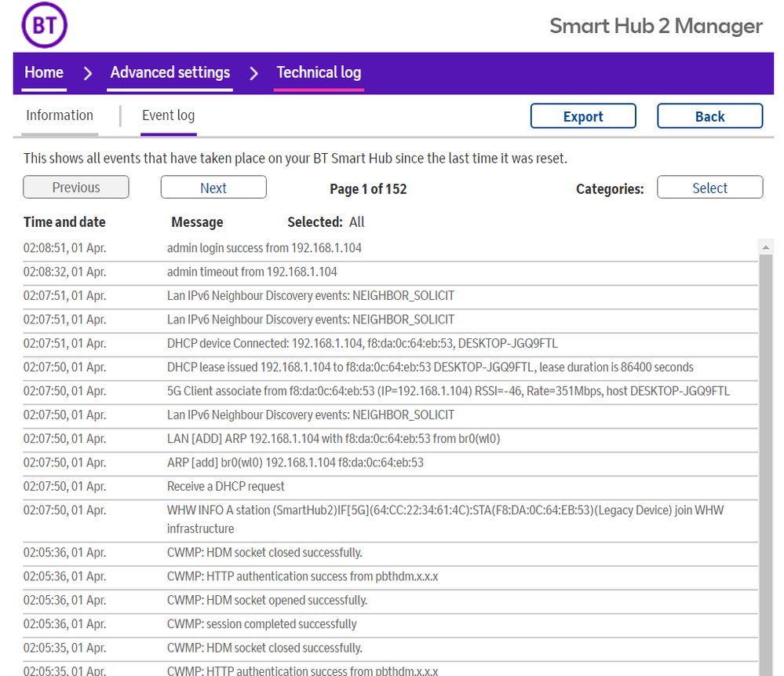Screen dimensions: 784x676
Task: Open the Categories Select button
Action: pos(709,188)
